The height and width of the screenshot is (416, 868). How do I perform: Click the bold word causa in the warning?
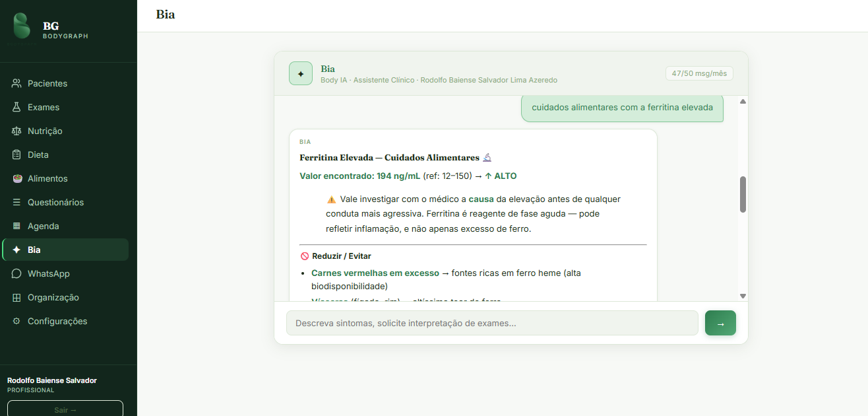[x=481, y=199]
